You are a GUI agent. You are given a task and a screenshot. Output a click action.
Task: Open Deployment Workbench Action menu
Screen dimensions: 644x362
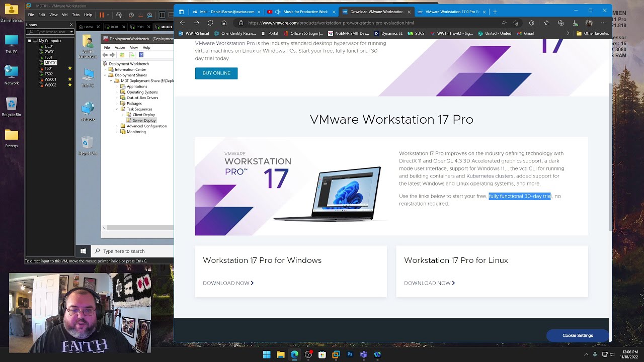(x=120, y=47)
